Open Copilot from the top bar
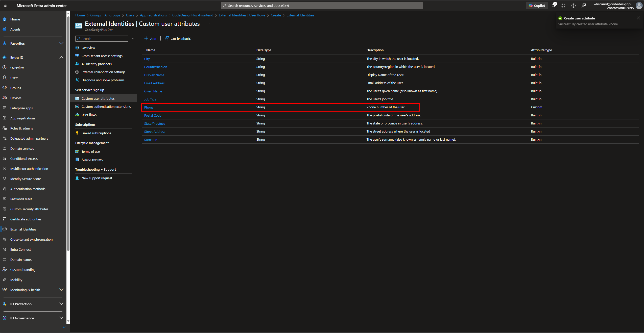Screen dimensions: 644x333 click(537, 6)
